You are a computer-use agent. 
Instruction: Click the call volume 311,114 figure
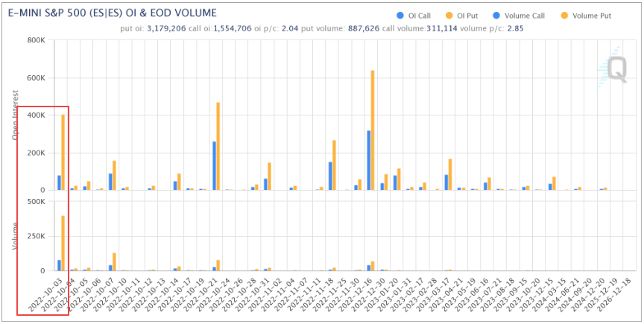442,29
